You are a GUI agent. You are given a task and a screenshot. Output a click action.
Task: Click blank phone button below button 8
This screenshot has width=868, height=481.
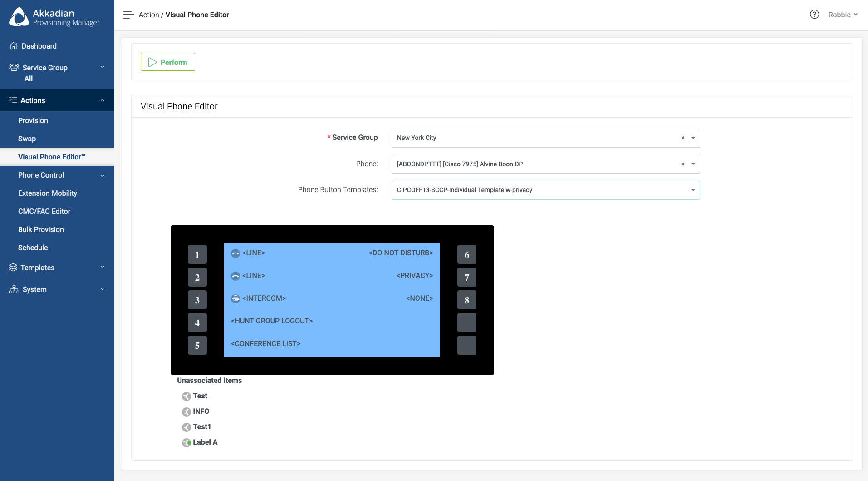pyautogui.click(x=467, y=322)
